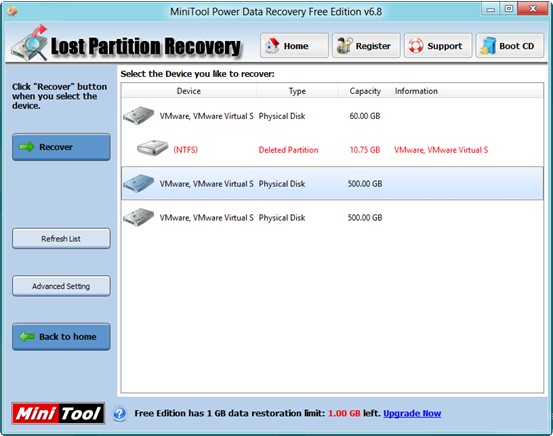Click the red 1.00 GB remaining limit text
553x436 pixels.
[x=344, y=413]
